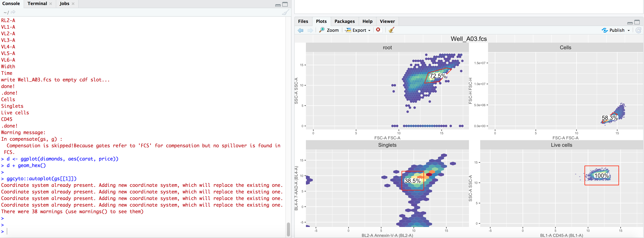Refresh the Plots pane
Viewport: 644px width, 238px height.
click(x=639, y=30)
